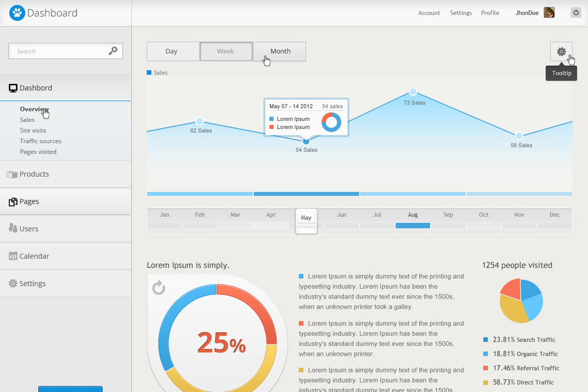
Task: Click the 73 Sales data point
Action: click(x=413, y=92)
